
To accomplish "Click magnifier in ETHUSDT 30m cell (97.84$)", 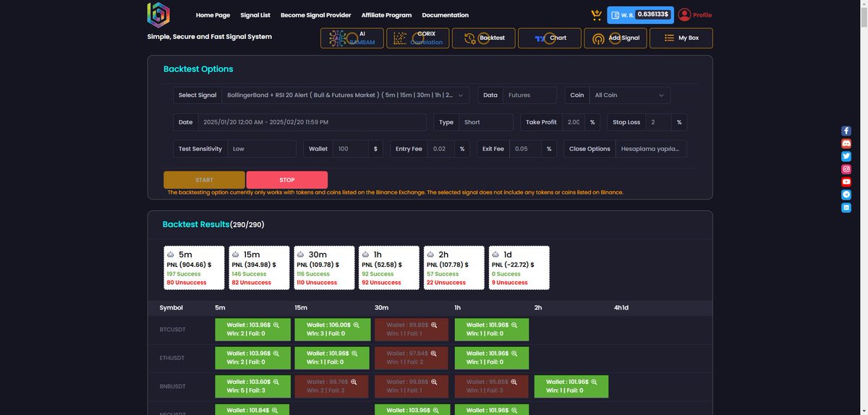I will [434, 354].
